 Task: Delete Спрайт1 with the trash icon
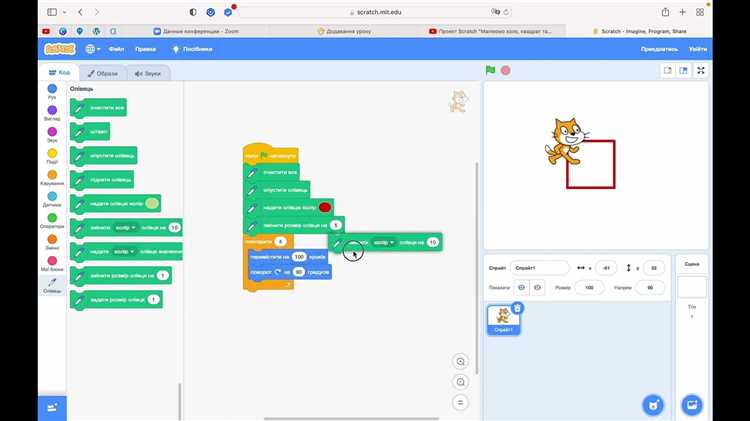pyautogui.click(x=517, y=308)
